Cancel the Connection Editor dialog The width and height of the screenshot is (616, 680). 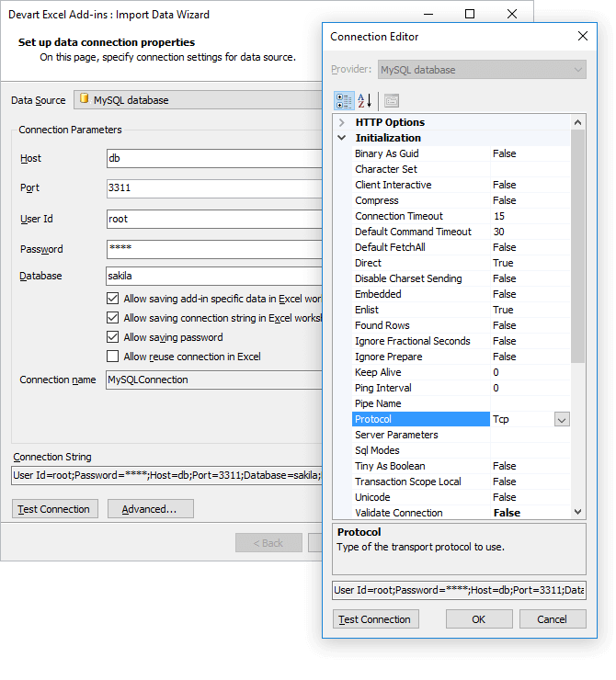tap(553, 618)
